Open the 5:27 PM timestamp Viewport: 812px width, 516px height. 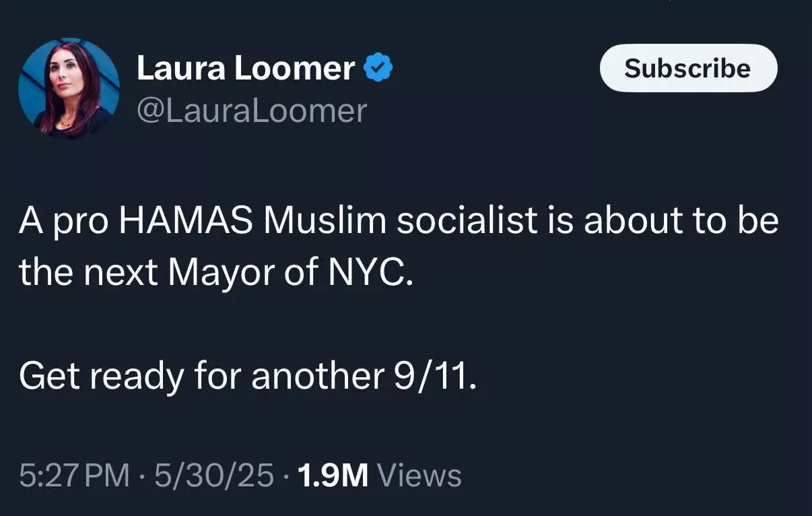click(x=74, y=476)
